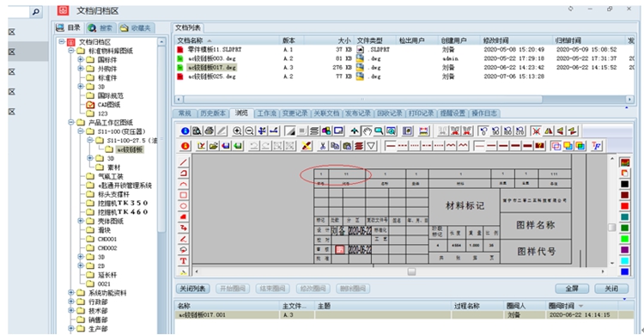Expand the 生产部 folder
This screenshot has width=644, height=335.
click(x=71, y=328)
